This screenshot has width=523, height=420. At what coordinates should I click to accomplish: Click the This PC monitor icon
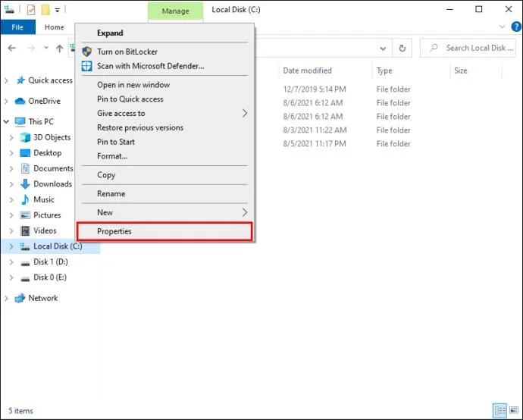(x=20, y=122)
